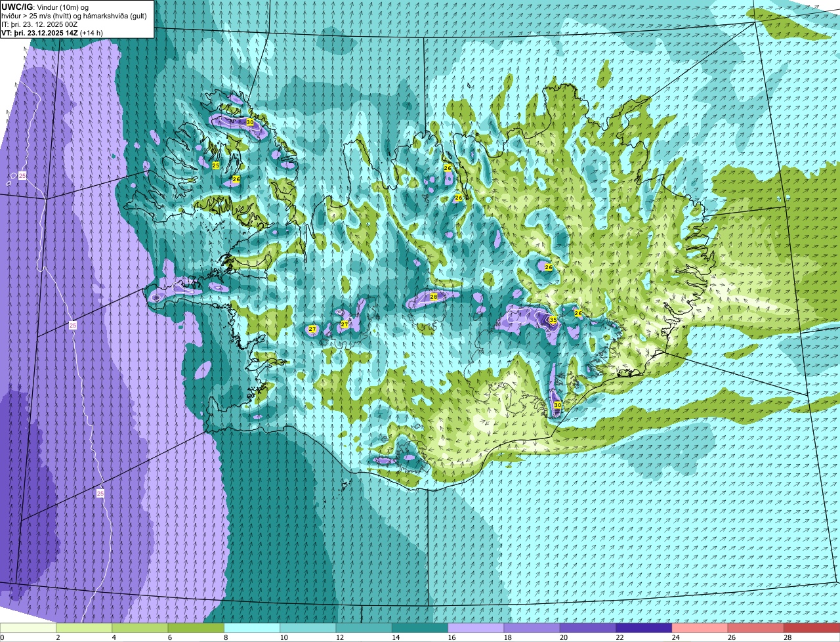Viewport: 840px width, 642px height.
Task: Select the 2–4 m/s legend color swatch
Action: coord(84,628)
